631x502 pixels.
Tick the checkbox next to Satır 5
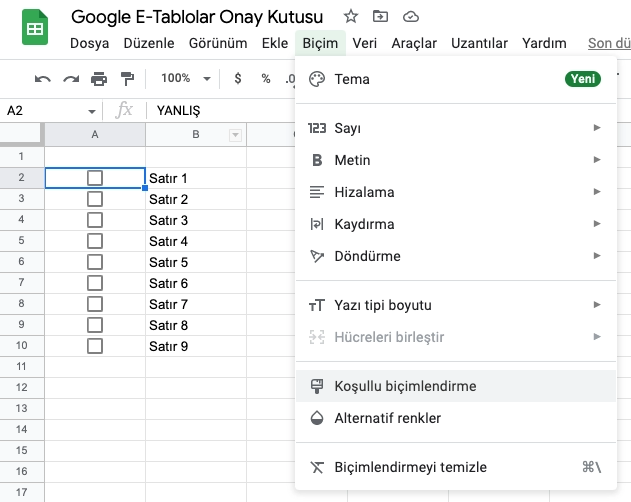point(95,262)
